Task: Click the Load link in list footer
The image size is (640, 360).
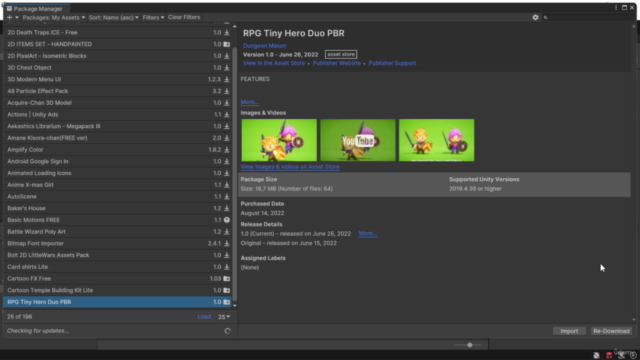Action: pos(204,317)
